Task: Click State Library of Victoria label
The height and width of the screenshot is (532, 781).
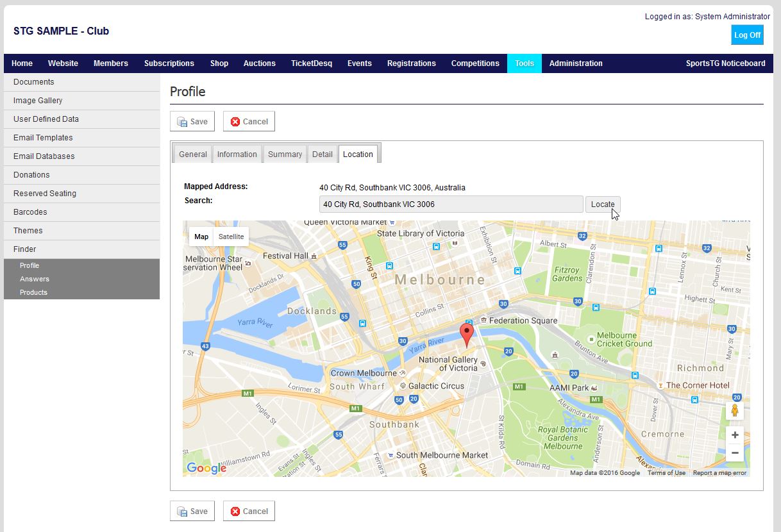Action: pos(421,233)
